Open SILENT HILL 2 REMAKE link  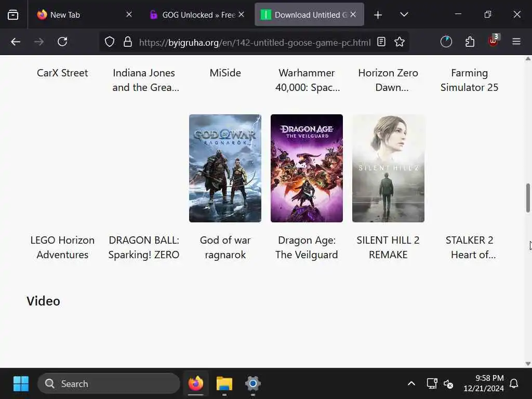(x=388, y=247)
